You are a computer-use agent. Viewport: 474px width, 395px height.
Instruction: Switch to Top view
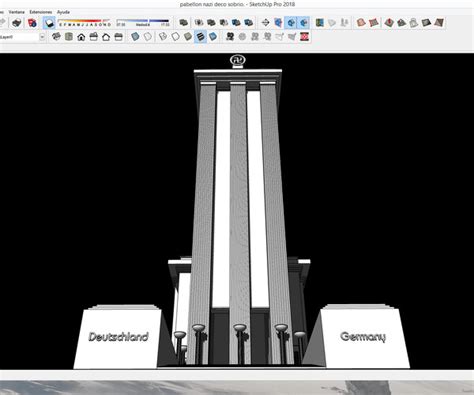(69, 37)
